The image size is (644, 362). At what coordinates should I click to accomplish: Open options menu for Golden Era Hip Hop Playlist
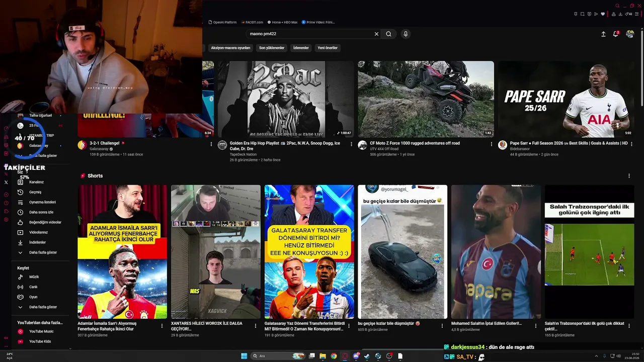[351, 144]
